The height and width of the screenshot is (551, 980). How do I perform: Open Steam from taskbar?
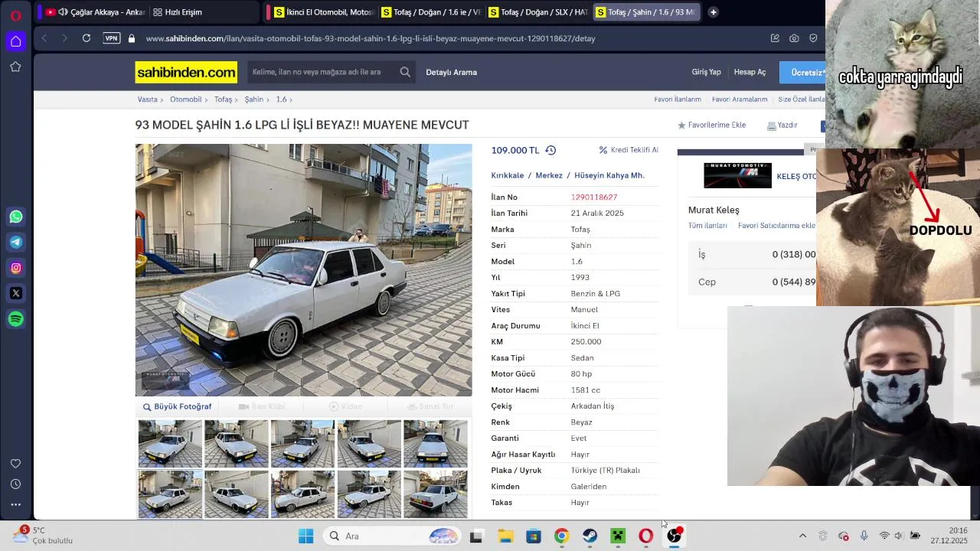(590, 536)
